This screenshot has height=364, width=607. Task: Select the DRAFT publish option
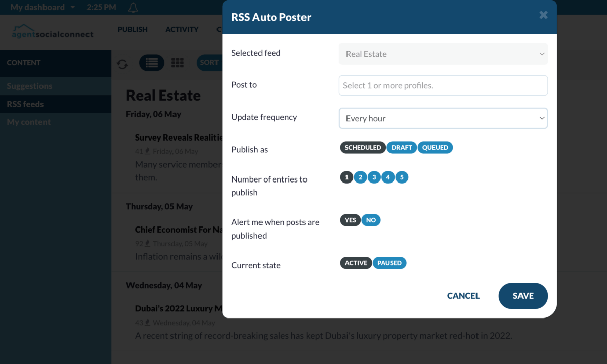tap(402, 148)
